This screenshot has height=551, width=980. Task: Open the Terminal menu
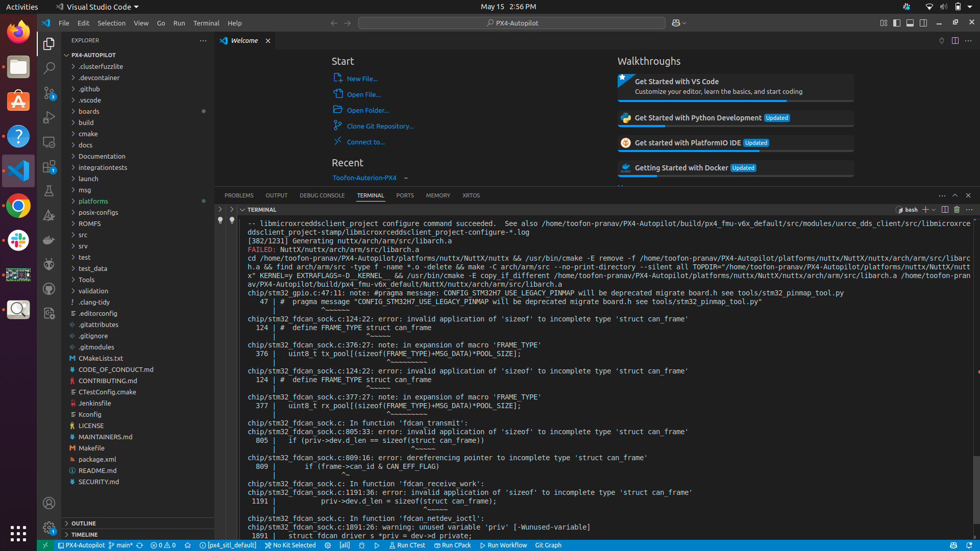[x=206, y=23]
